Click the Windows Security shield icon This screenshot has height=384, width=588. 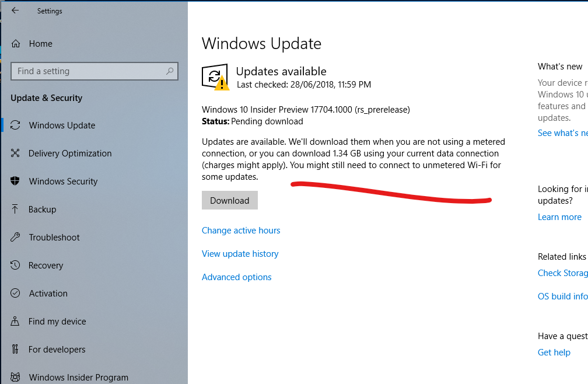pyautogui.click(x=15, y=181)
